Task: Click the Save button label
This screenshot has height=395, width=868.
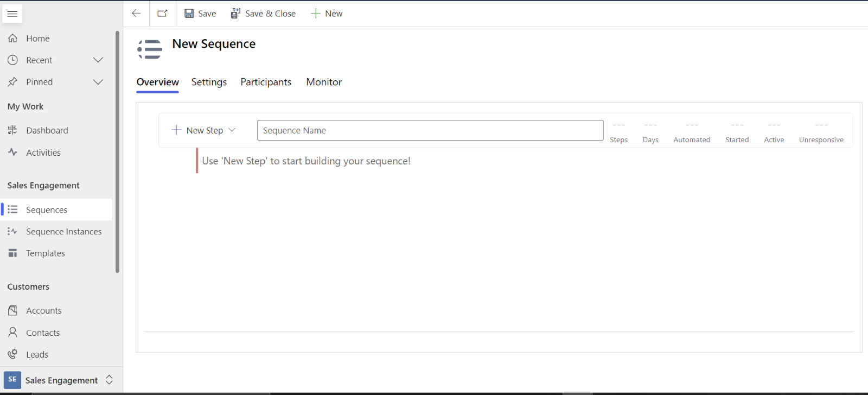Action: (207, 14)
